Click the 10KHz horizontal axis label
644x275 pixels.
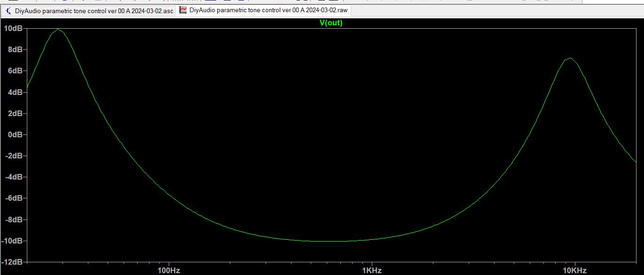[x=574, y=270]
